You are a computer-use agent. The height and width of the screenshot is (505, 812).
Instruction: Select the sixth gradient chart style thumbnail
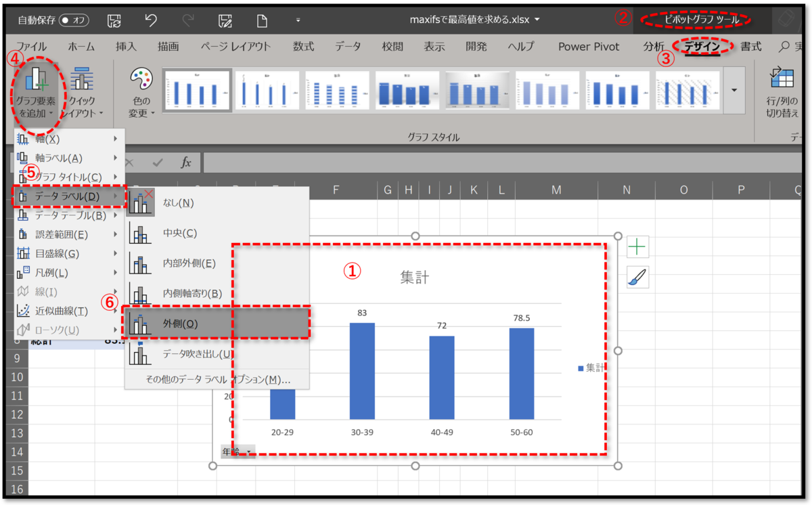tap(547, 91)
